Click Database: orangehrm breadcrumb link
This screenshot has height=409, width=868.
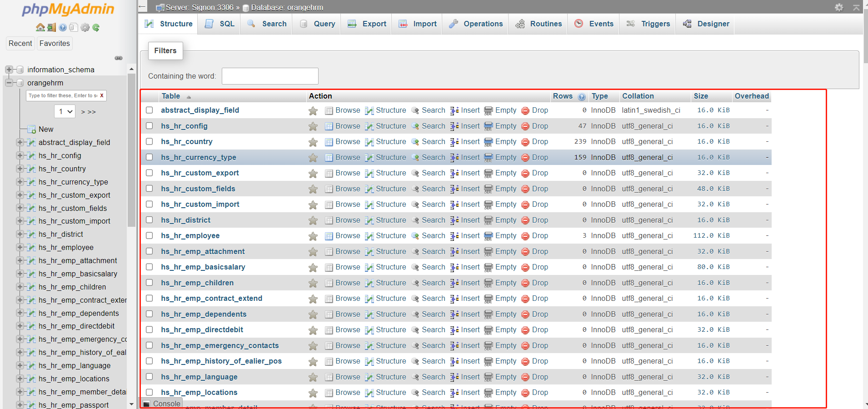[287, 7]
